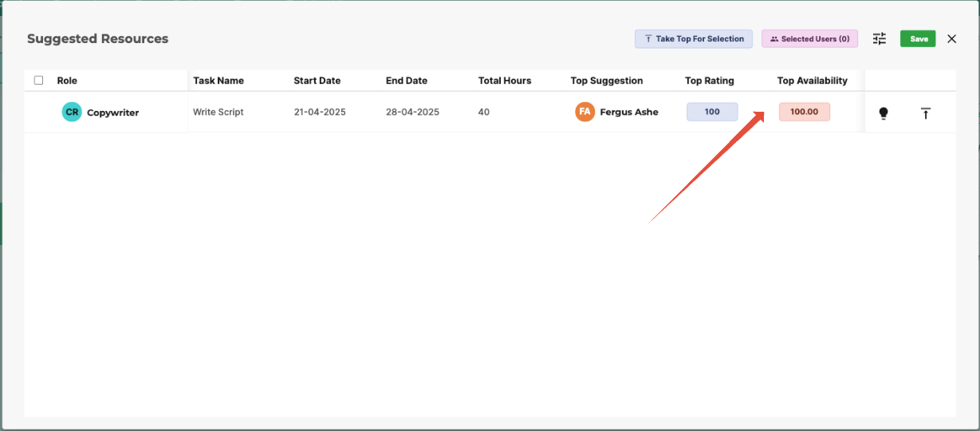
Task: Click the Top Availability badge 100.00
Action: point(805,112)
